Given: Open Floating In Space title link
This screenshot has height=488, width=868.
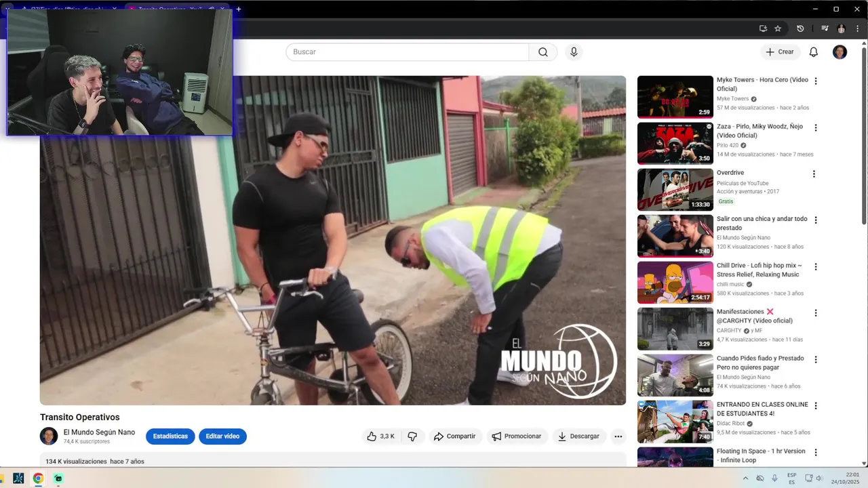Looking at the screenshot, I should (x=761, y=455).
